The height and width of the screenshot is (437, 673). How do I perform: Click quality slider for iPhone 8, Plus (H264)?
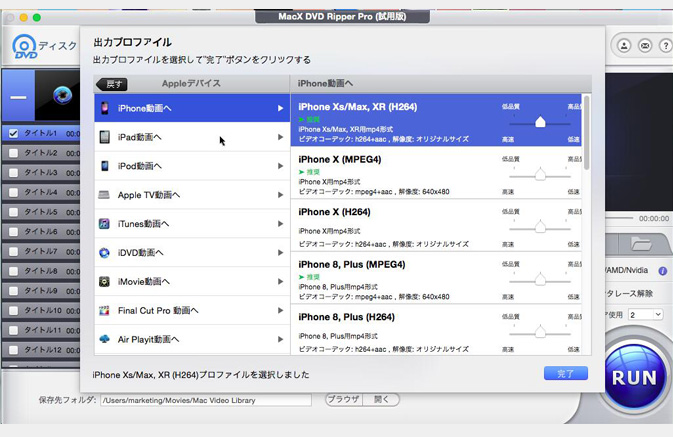click(x=540, y=333)
